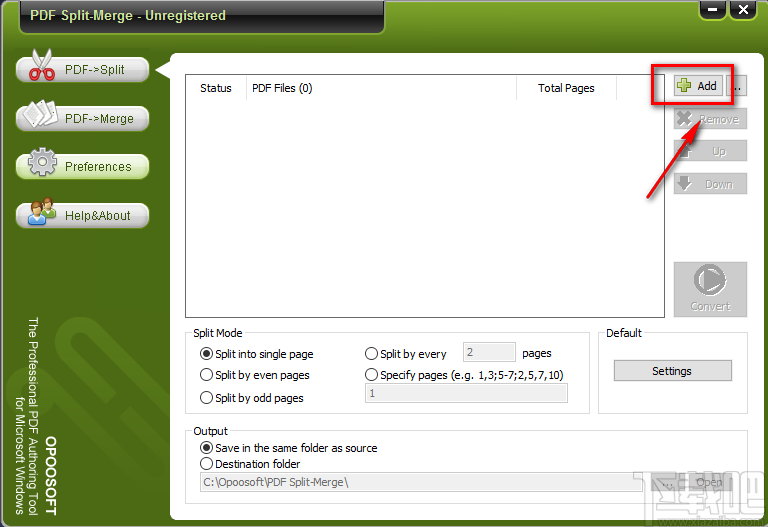Click the down arrow icon on Down
Screen dimensions: 768x527
[684, 183]
